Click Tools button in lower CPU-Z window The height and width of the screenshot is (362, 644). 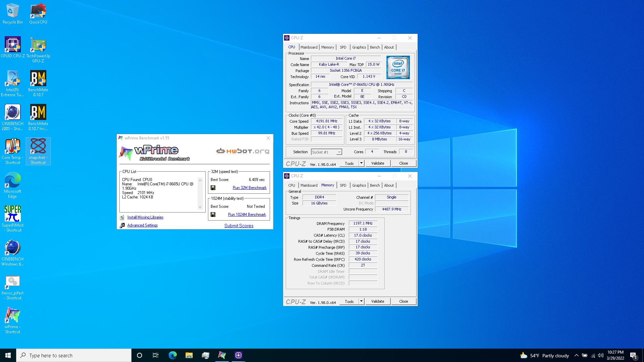coord(349,301)
